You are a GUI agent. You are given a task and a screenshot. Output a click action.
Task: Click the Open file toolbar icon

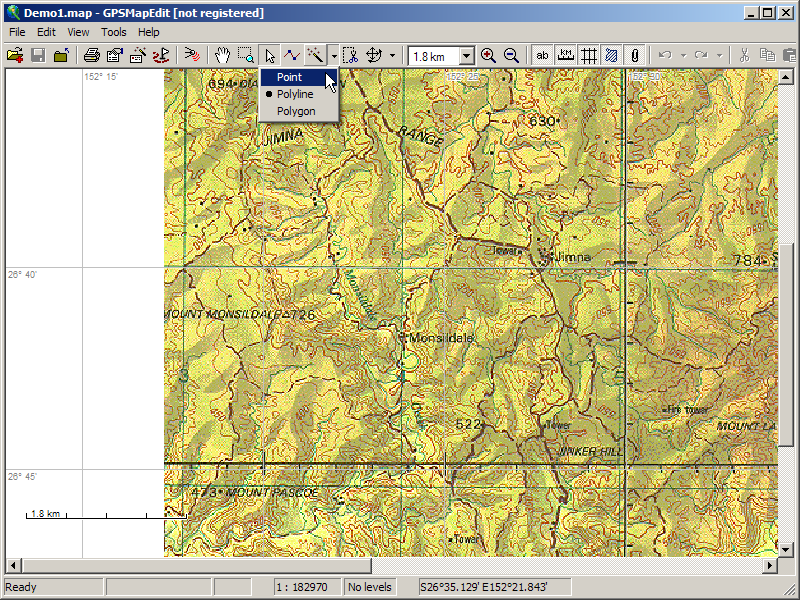[15, 55]
